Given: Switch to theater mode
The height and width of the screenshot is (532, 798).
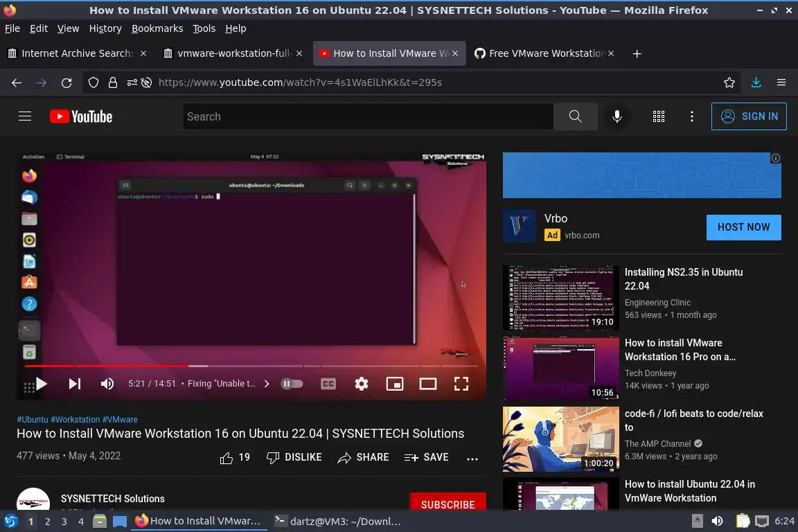Looking at the screenshot, I should (428, 384).
